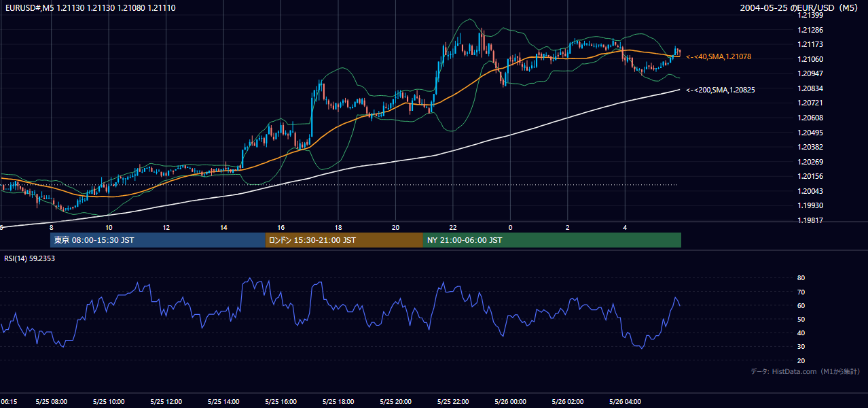
Task: Click the 5/25 18:00 bottom time label
Action: (x=338, y=402)
